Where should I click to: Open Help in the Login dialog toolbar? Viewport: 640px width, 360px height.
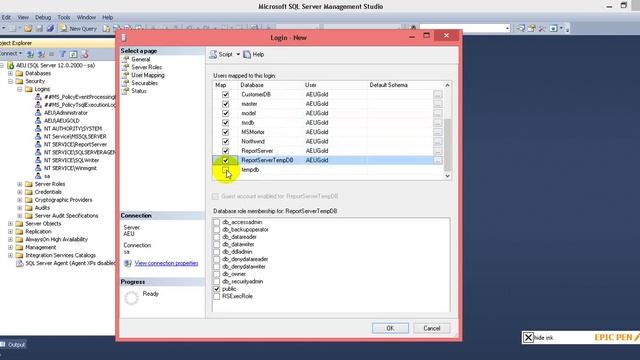pos(254,54)
